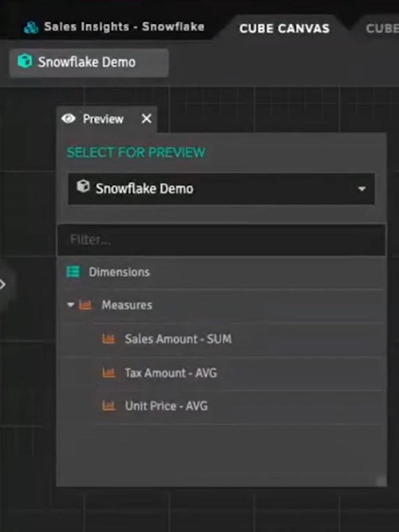Screen dimensions: 399x532
Task: Open the Sales Insights - Snowflake project tab
Action: [x=114, y=27]
